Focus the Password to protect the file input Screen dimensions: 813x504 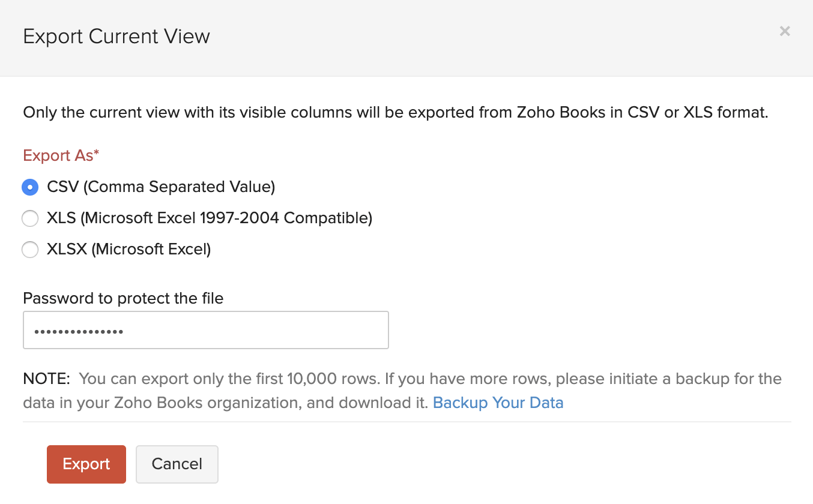click(x=205, y=329)
